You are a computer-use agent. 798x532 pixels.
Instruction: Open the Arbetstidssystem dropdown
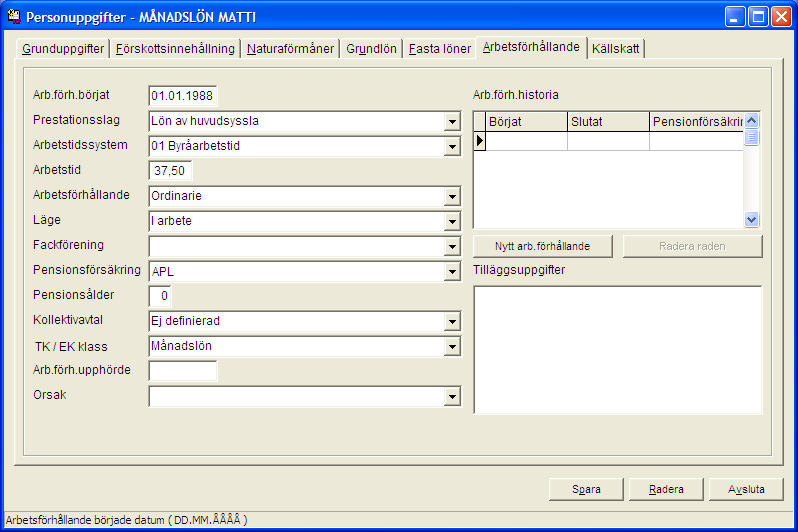coord(452,147)
